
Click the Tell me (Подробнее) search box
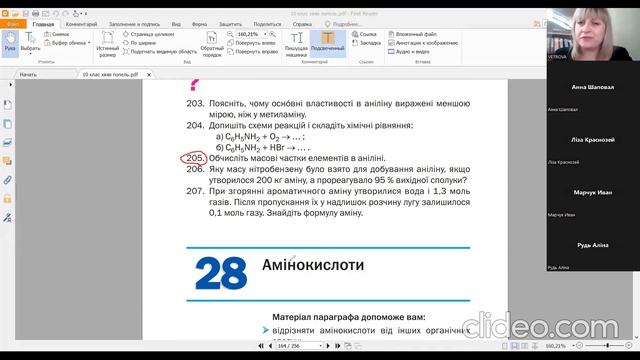click(343, 24)
